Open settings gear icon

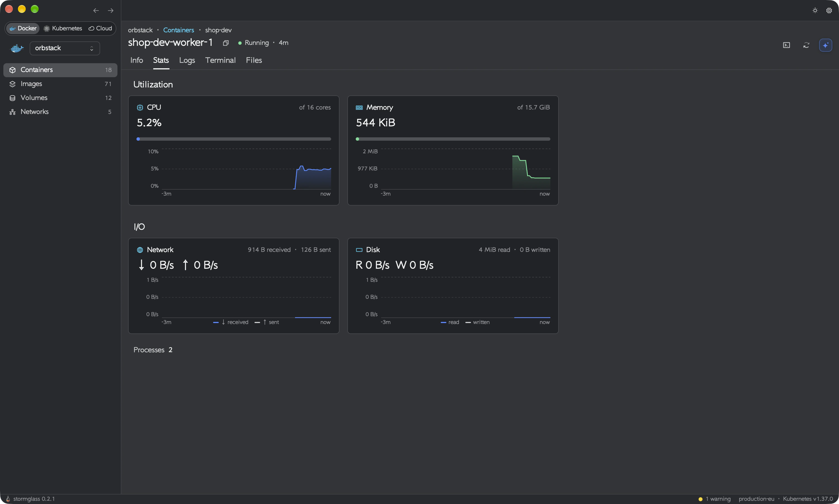pos(829,11)
